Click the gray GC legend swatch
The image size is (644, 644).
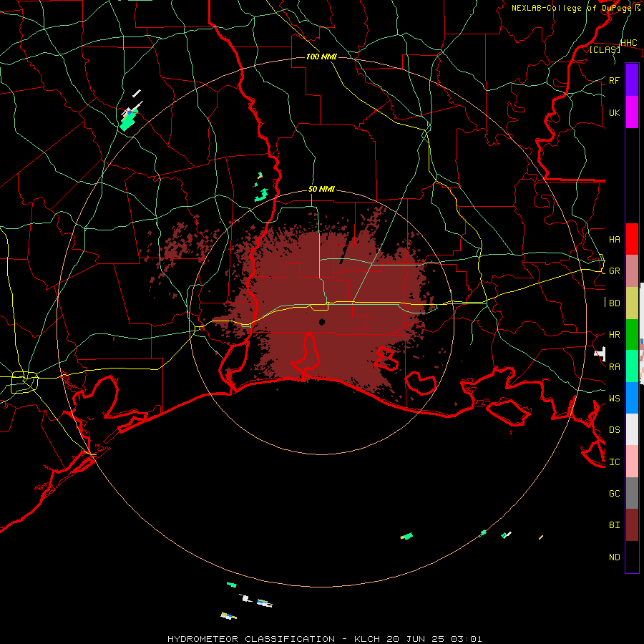pyautogui.click(x=632, y=493)
